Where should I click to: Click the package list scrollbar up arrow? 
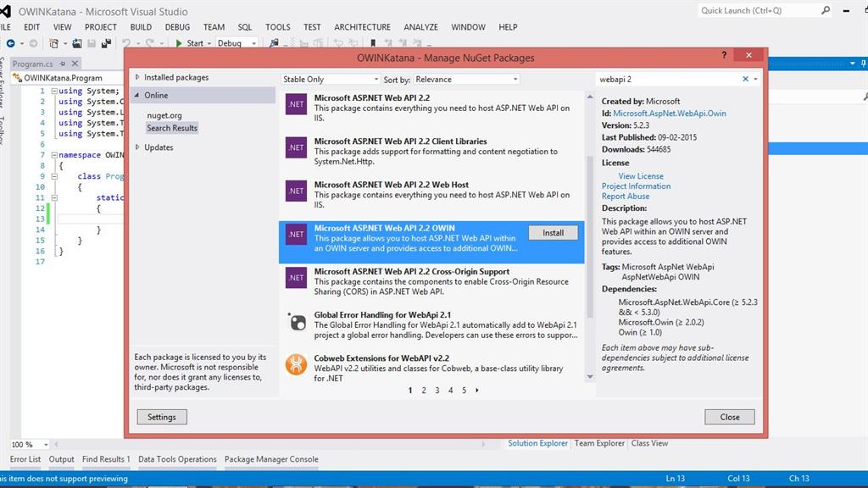(590, 97)
